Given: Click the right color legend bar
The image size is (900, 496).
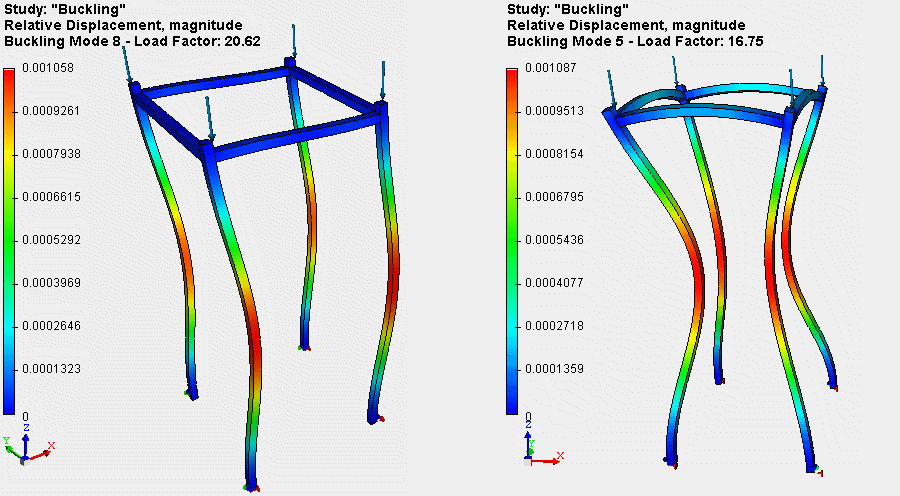Looking at the screenshot, I should 512,241.
